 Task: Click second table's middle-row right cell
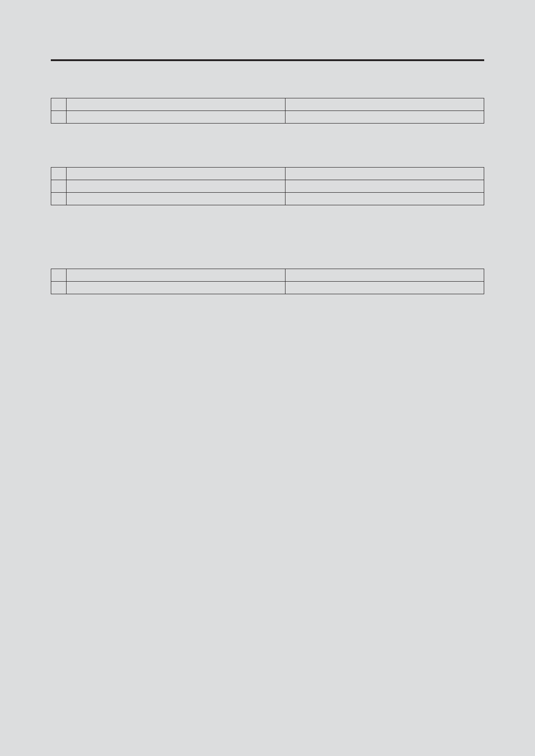(385, 186)
